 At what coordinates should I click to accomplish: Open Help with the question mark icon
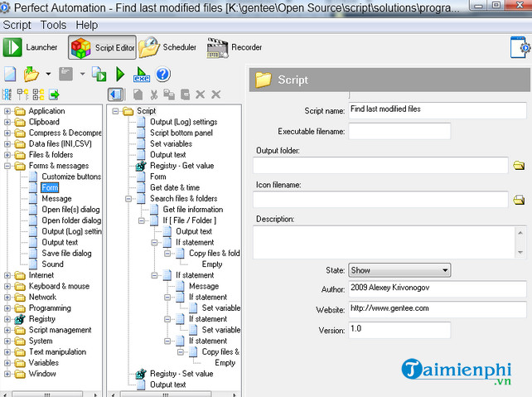tap(163, 75)
